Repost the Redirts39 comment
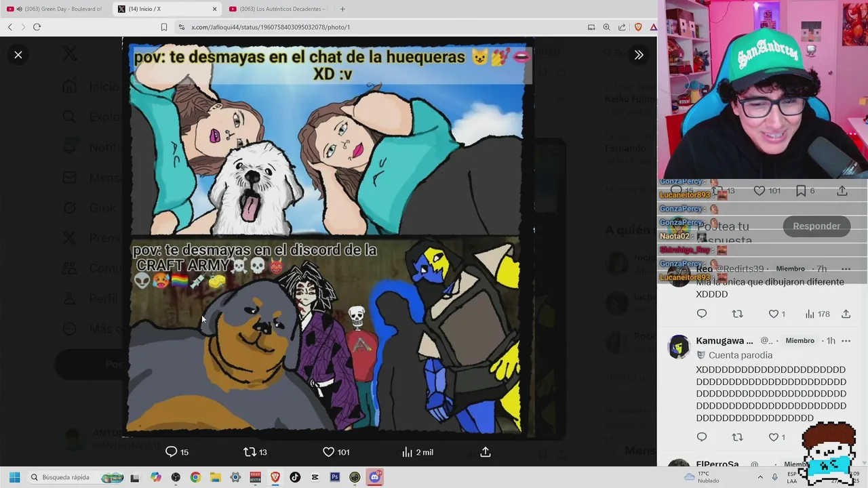This screenshot has height=488, width=868. pos(738,314)
